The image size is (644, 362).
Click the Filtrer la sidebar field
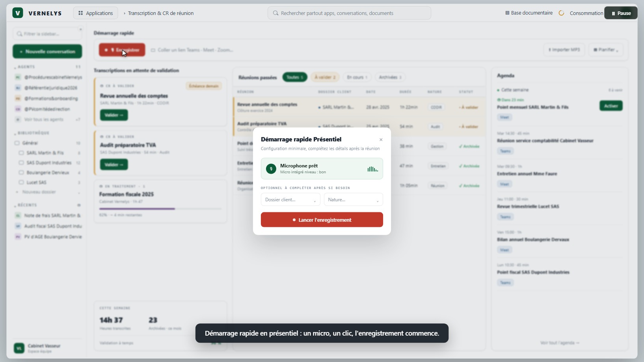[x=47, y=34]
